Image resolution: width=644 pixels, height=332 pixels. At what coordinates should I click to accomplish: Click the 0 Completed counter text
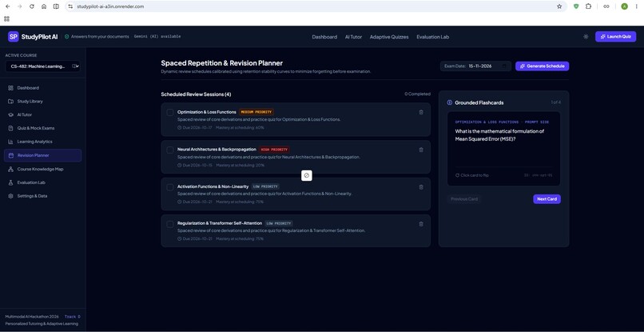point(417,94)
